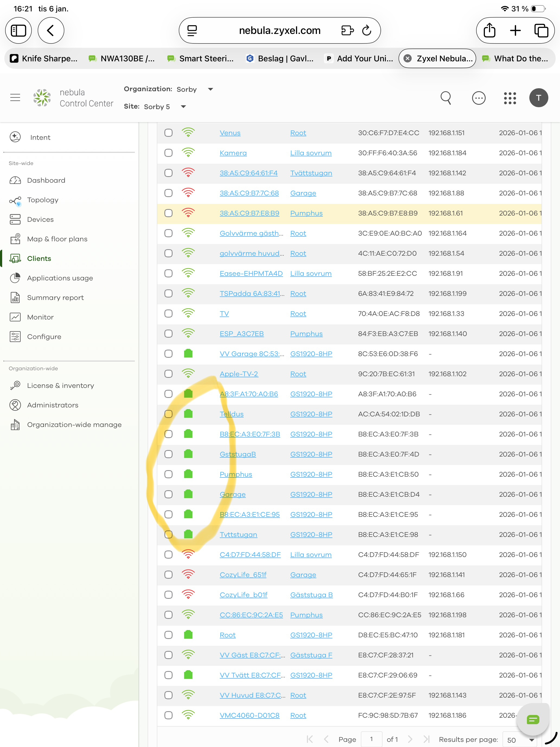This screenshot has width=560, height=747.
Task: Open the Devices sidebar item
Action: (x=40, y=220)
